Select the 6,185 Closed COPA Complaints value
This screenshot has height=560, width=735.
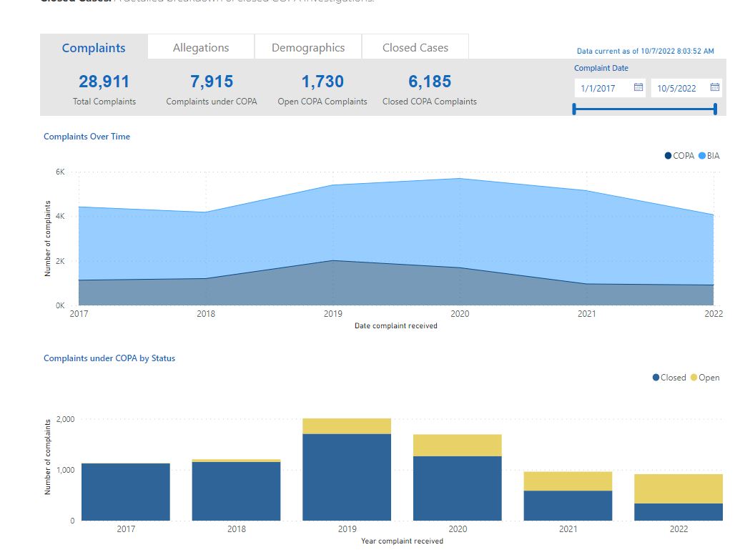(x=430, y=82)
